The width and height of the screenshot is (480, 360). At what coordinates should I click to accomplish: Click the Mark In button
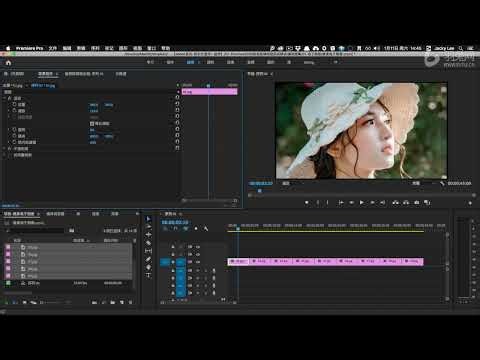[x=318, y=202]
